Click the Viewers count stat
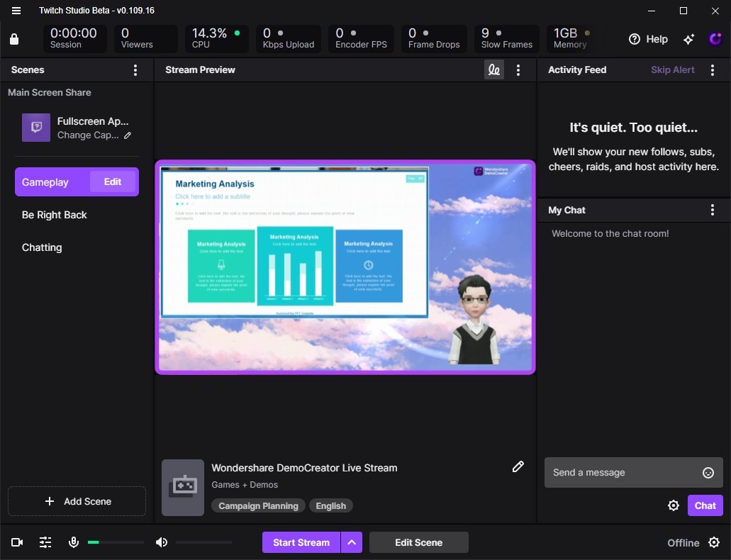This screenshot has width=731, height=560. (x=146, y=38)
